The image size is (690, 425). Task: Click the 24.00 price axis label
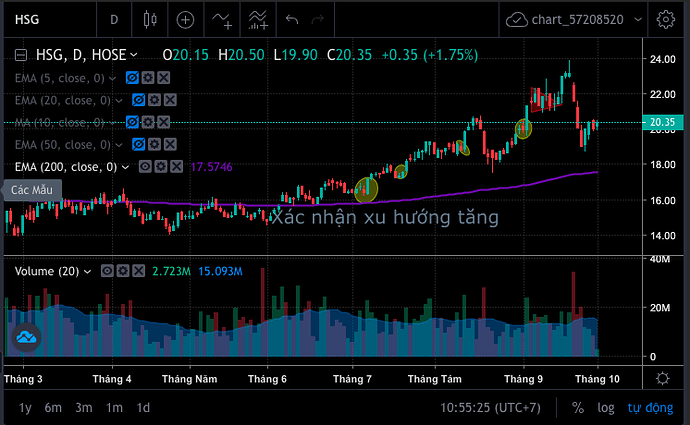coord(662,59)
